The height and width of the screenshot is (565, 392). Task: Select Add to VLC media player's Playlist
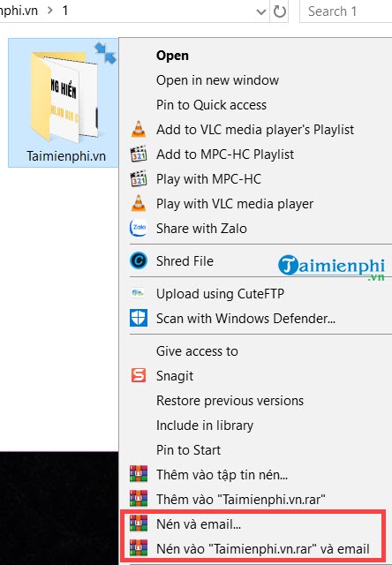coord(255,130)
